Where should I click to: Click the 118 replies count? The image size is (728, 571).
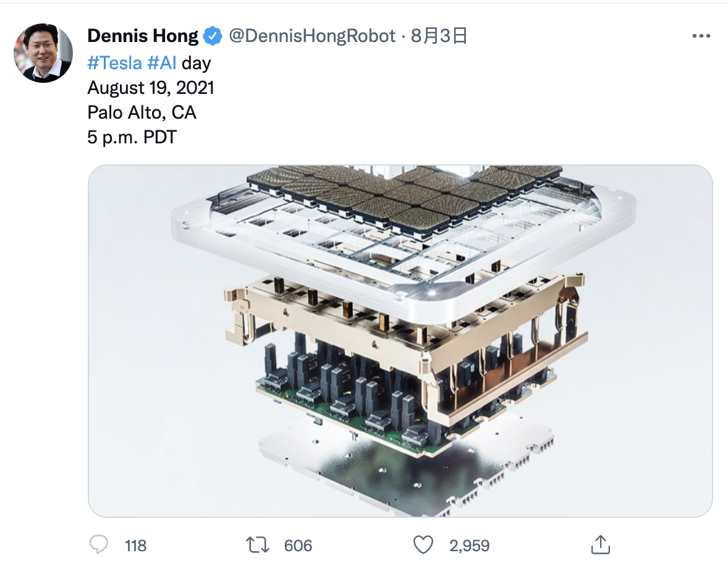pyautogui.click(x=135, y=546)
